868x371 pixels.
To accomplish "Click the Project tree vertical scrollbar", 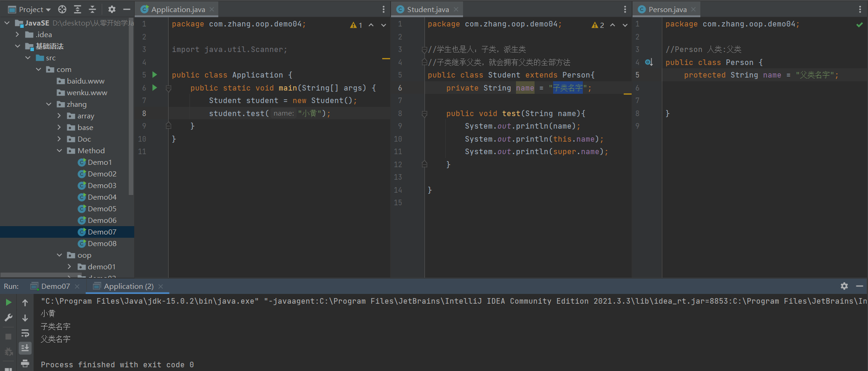I will click(131, 107).
